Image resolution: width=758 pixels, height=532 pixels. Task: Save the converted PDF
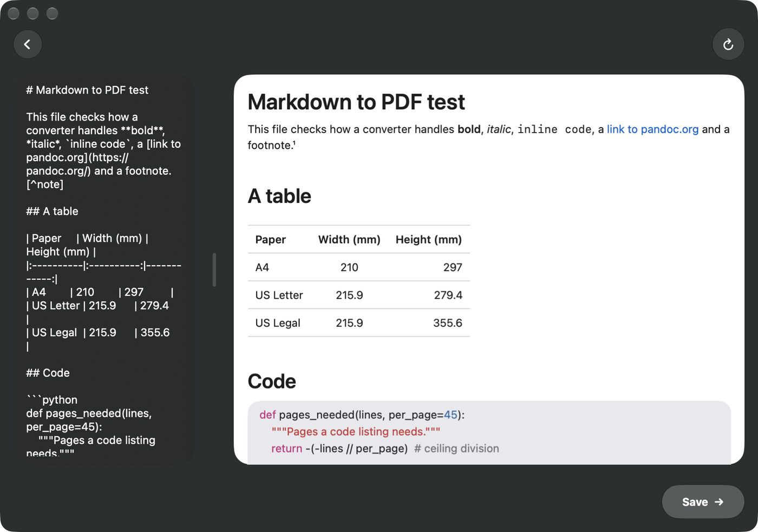703,502
